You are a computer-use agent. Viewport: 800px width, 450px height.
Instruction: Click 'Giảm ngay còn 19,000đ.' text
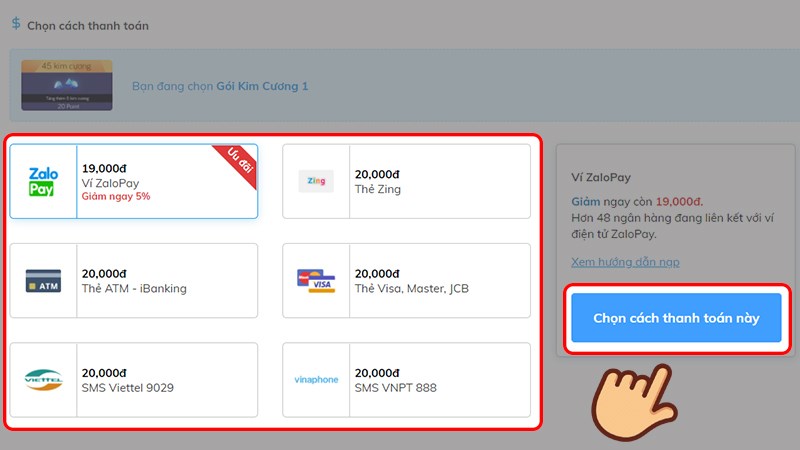[637, 202]
